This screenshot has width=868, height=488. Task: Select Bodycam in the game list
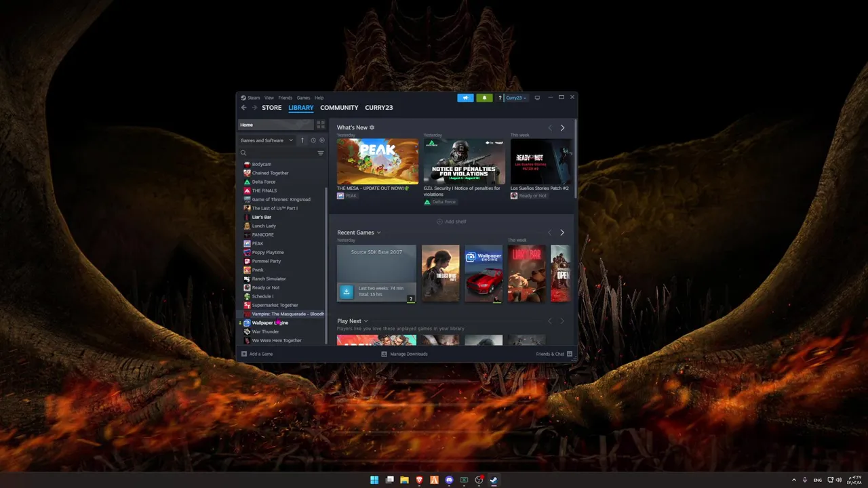pyautogui.click(x=262, y=164)
